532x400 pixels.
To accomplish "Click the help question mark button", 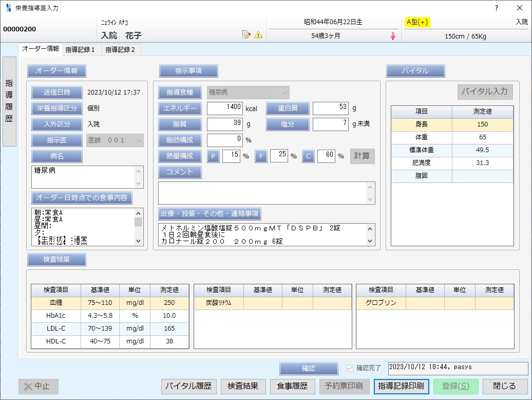I will tap(496, 8).
